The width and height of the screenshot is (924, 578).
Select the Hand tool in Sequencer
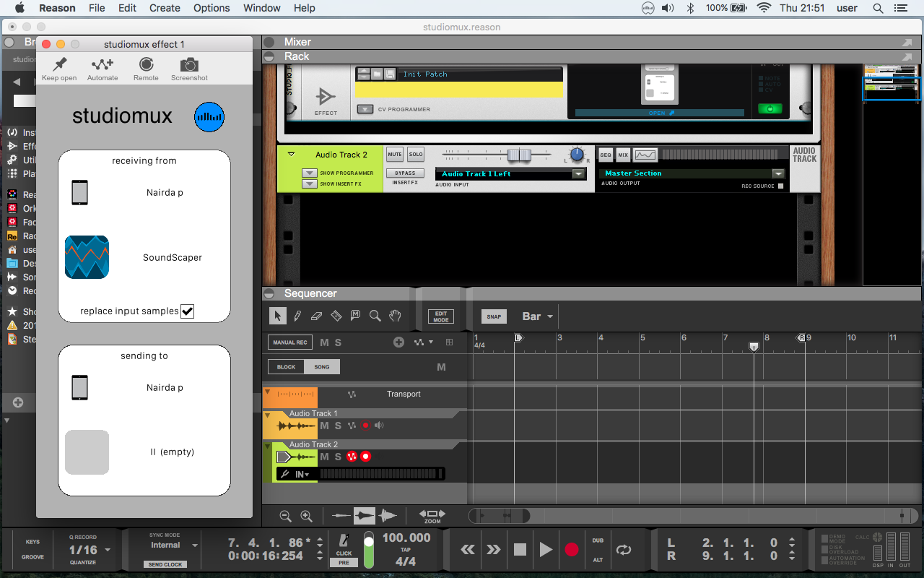[394, 316]
